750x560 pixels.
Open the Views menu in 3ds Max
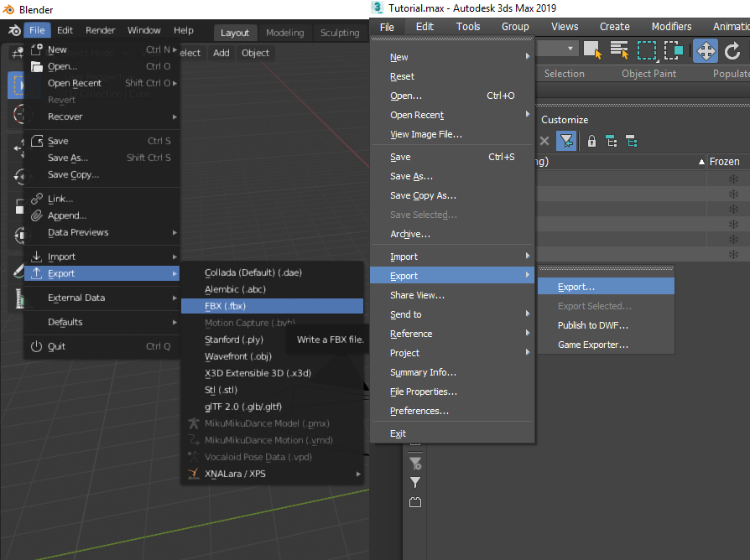tap(564, 26)
